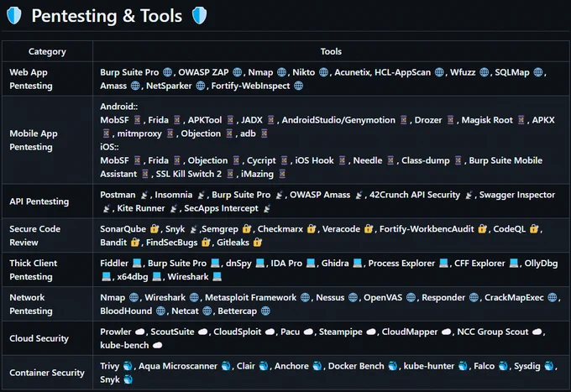Viewport: 571px width, 392px height.
Task: Click the Kite Runner entry
Action: [140, 208]
